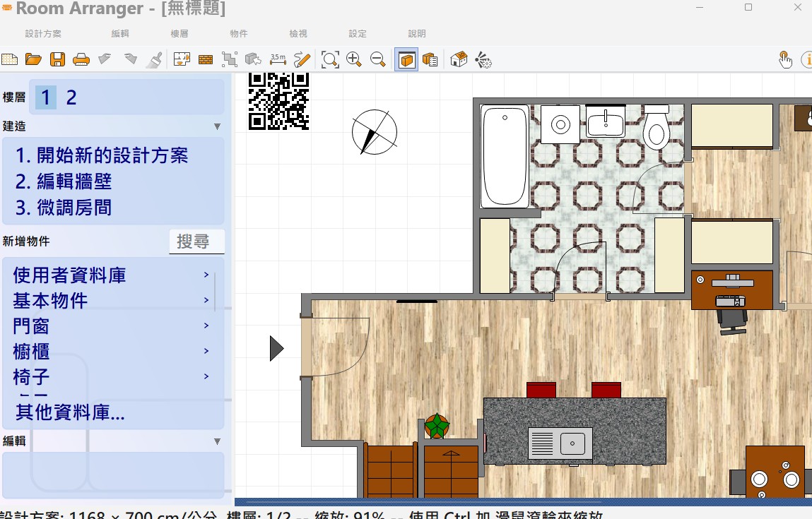Click the Open project folder icon
This screenshot has height=519, width=812.
[x=33, y=60]
